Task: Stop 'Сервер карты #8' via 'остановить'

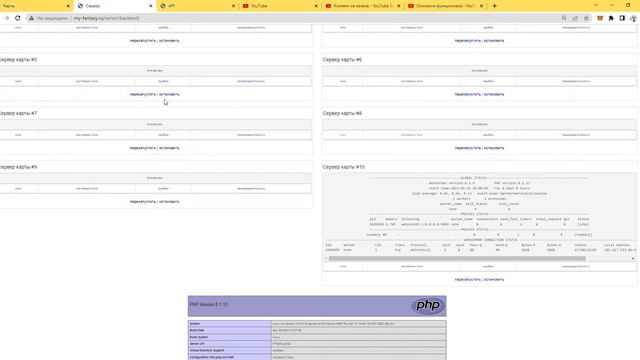Action: coord(494,148)
